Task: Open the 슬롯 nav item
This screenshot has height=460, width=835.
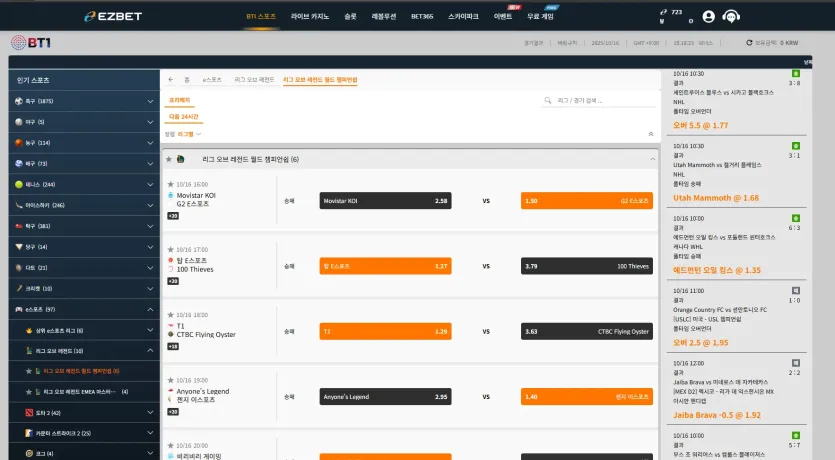Action: click(x=350, y=17)
